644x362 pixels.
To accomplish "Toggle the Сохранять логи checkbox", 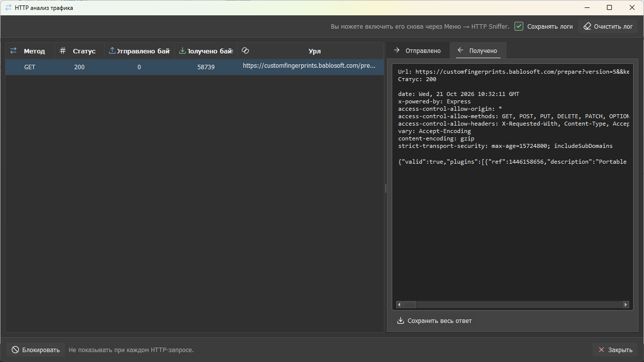I will click(x=519, y=26).
